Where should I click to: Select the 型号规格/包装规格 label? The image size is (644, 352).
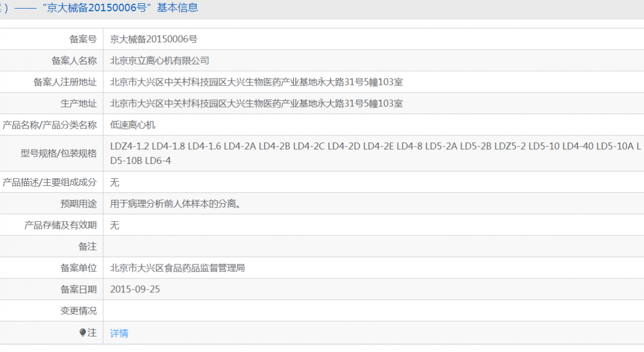(58, 154)
